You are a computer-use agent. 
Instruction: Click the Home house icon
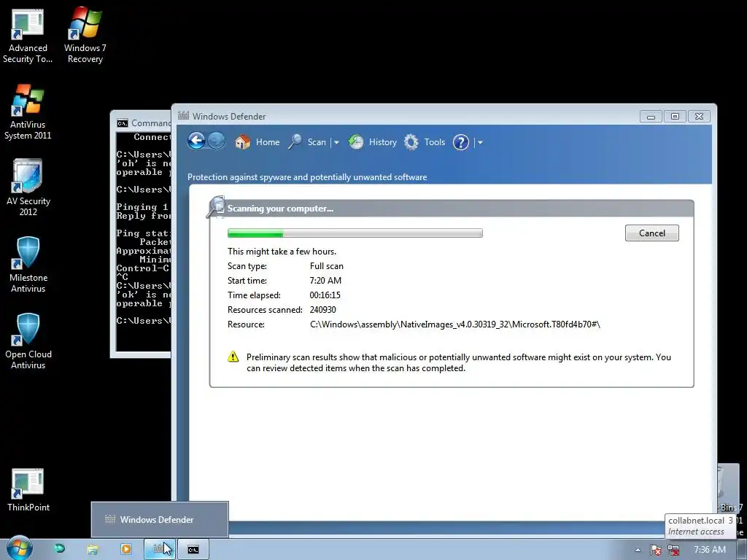pyautogui.click(x=242, y=142)
